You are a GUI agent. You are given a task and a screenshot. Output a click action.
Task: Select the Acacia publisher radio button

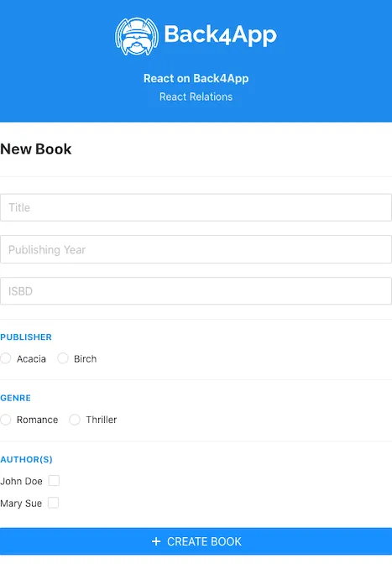point(5,358)
